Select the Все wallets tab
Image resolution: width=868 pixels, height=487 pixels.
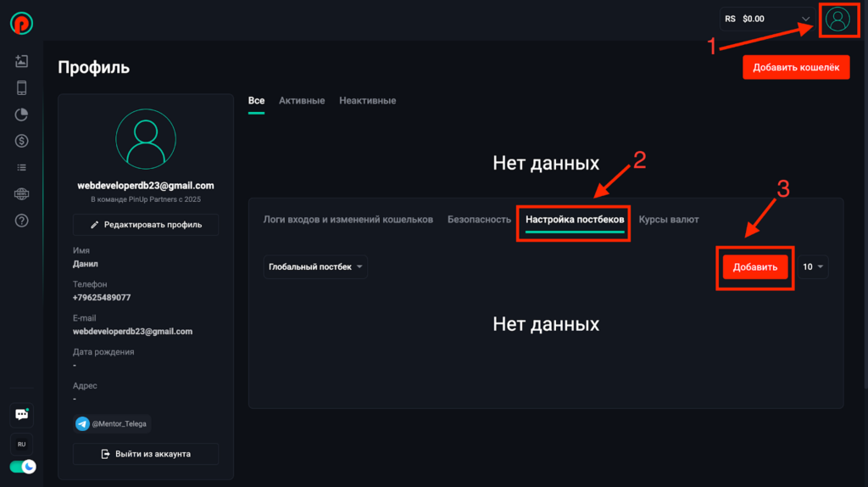pyautogui.click(x=256, y=101)
